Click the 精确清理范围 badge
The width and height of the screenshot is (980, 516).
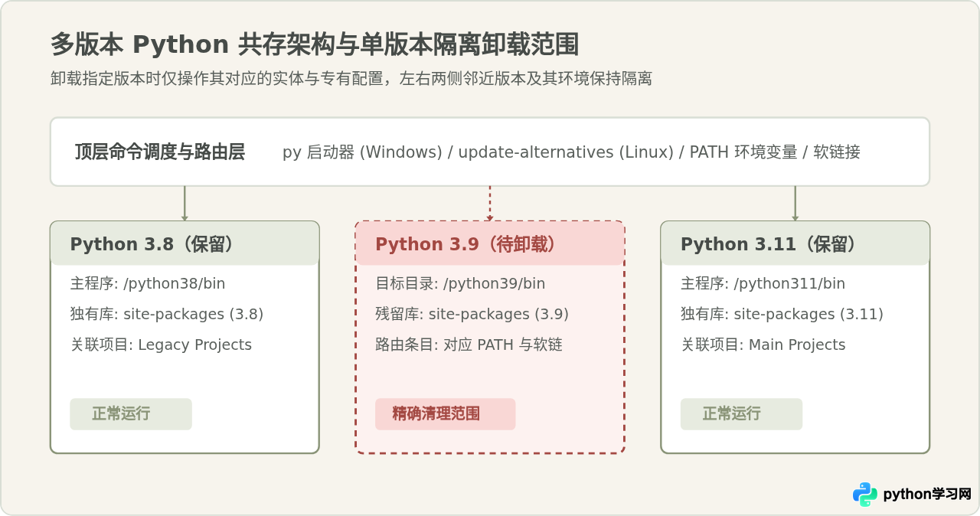point(446,414)
